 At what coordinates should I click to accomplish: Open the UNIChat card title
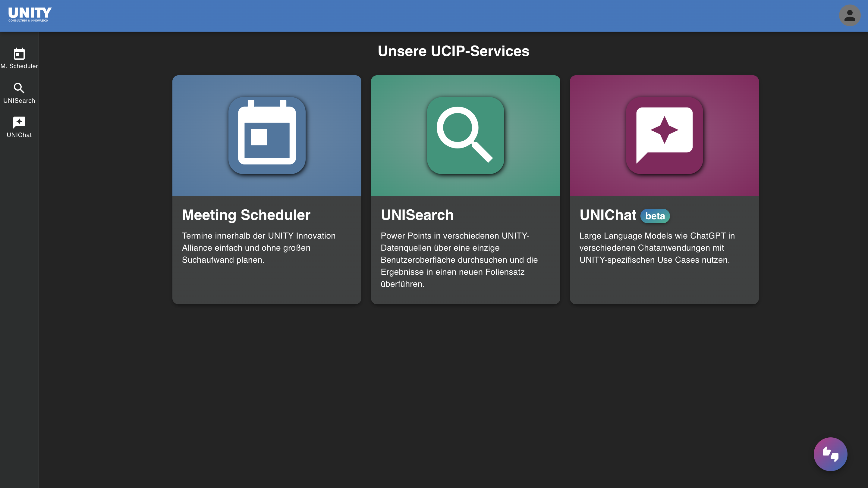608,215
